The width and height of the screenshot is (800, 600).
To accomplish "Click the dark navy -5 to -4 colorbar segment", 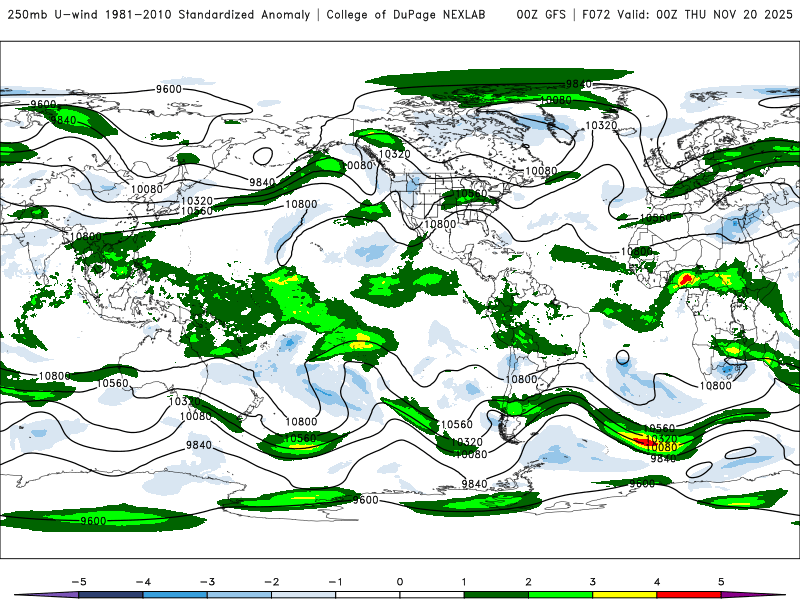I will pyautogui.click(x=111, y=595).
